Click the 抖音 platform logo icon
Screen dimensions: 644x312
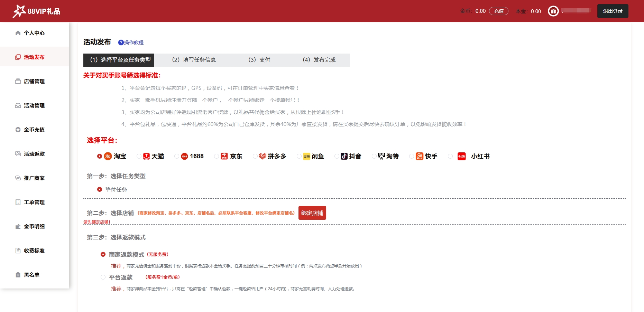(x=344, y=157)
